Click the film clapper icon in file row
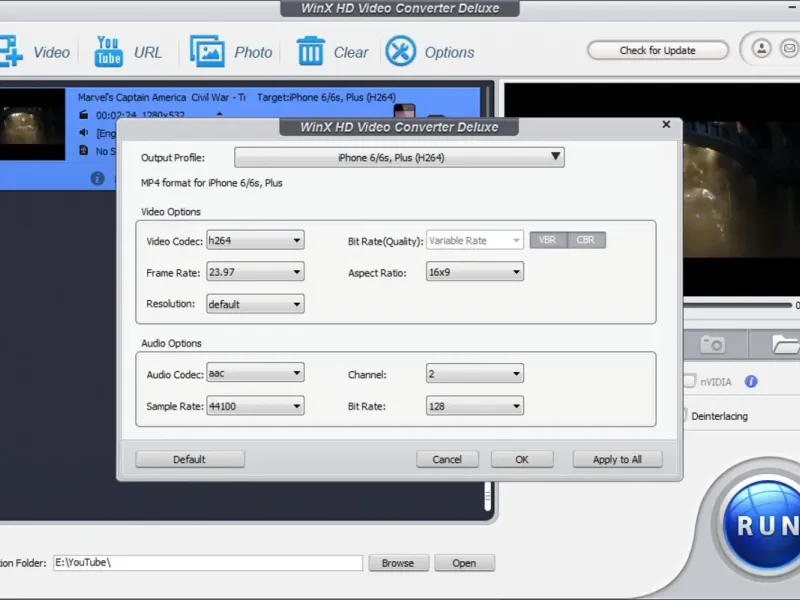Viewport: 800px width, 600px height. [84, 115]
